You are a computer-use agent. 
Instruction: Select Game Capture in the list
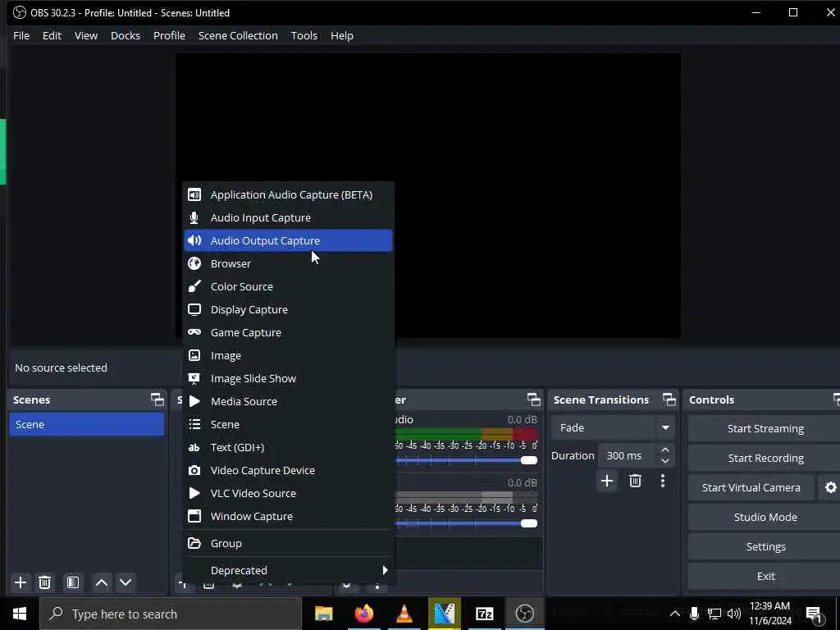pyautogui.click(x=288, y=333)
